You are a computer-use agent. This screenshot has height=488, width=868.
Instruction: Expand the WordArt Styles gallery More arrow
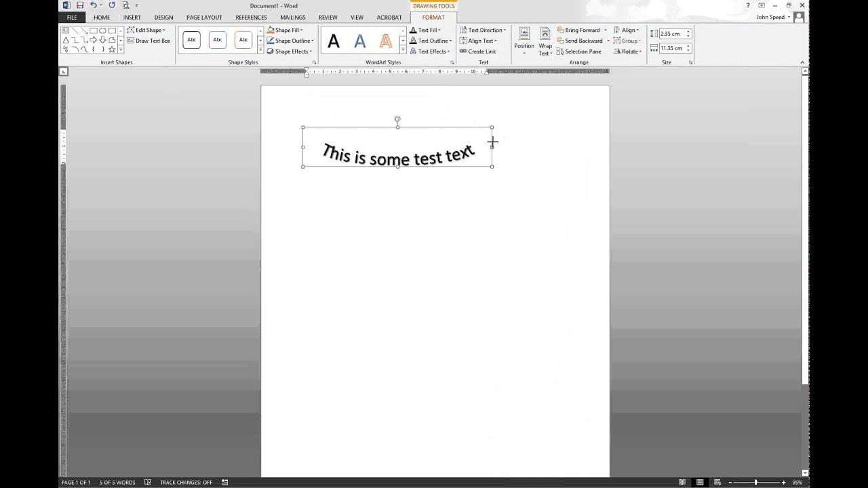403,49
